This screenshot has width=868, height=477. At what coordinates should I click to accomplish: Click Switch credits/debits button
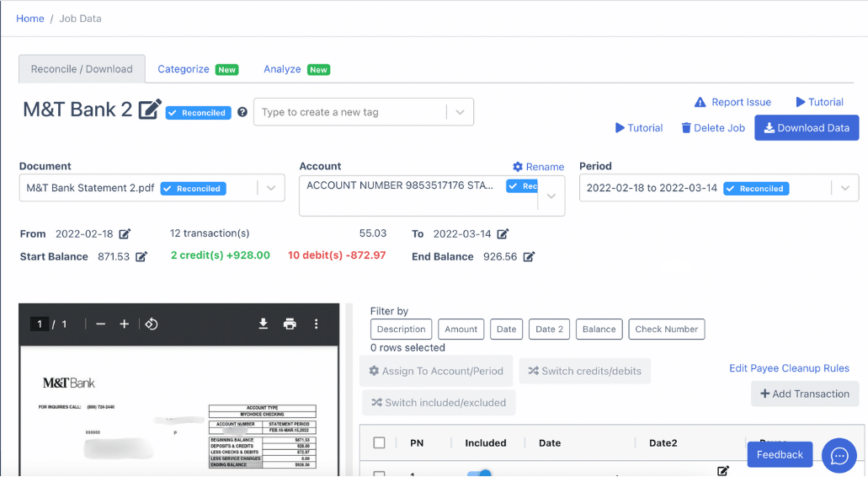pos(584,371)
